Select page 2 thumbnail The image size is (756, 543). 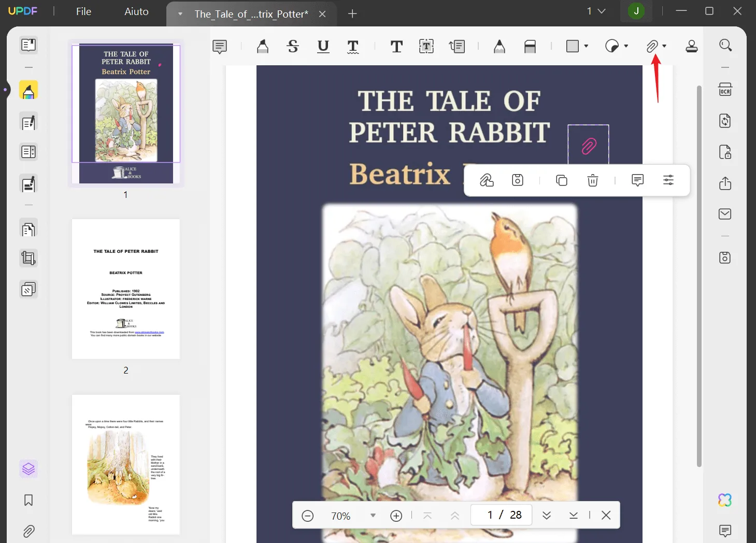(x=126, y=289)
